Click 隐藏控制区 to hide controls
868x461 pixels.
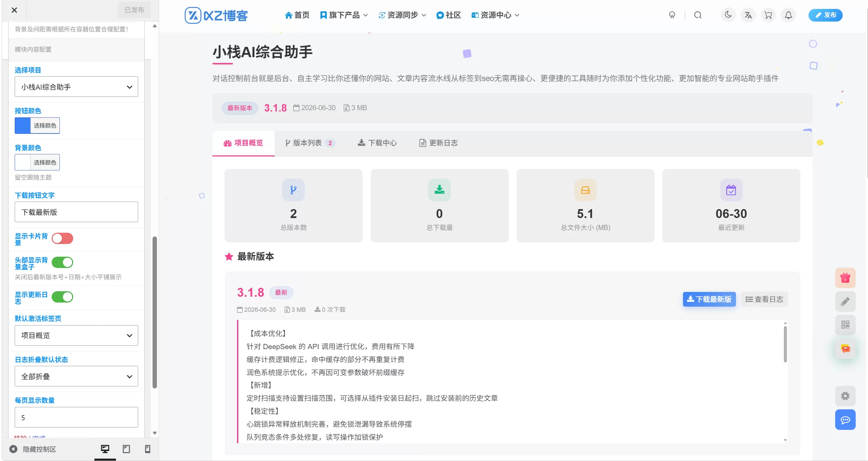tap(39, 449)
